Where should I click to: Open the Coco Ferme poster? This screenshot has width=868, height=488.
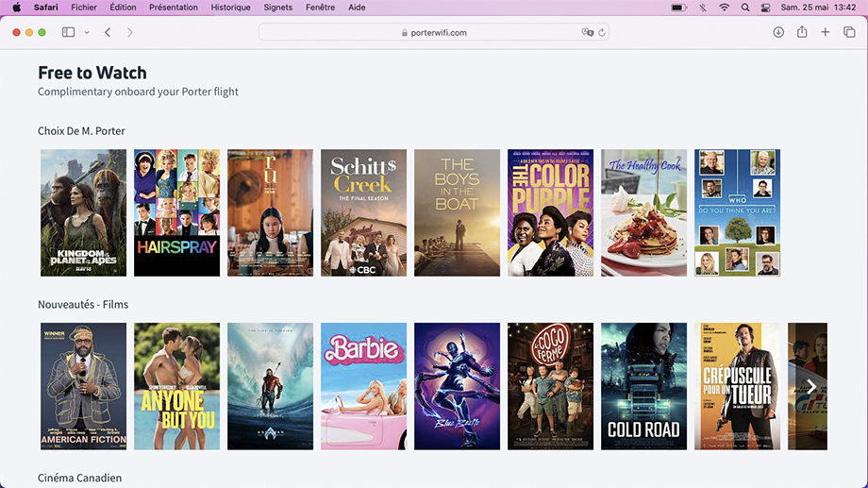point(550,386)
